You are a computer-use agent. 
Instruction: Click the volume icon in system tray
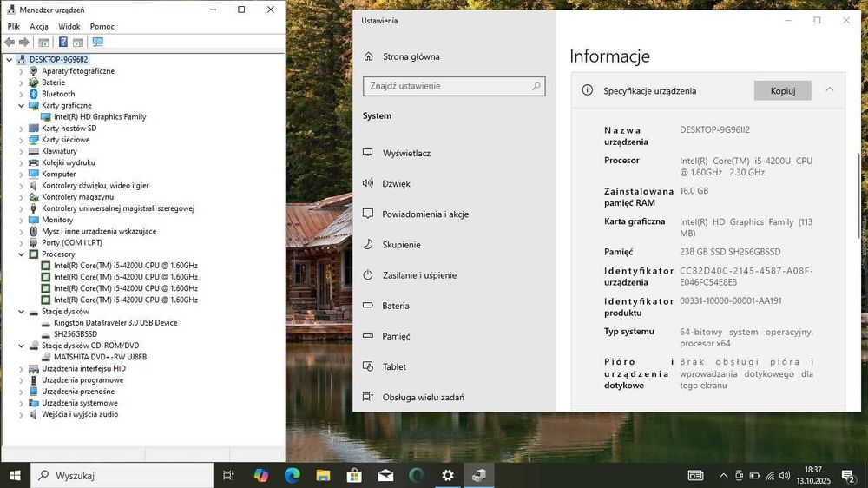coord(785,476)
